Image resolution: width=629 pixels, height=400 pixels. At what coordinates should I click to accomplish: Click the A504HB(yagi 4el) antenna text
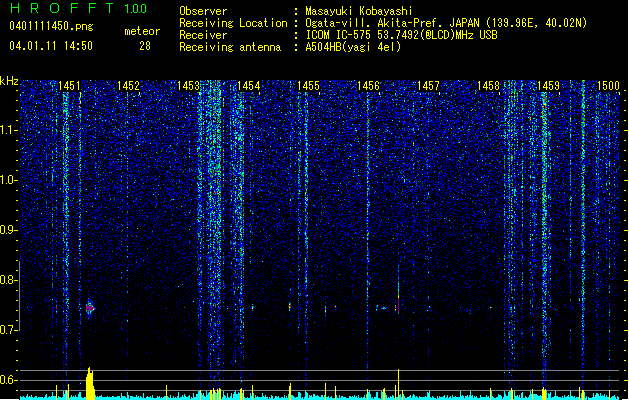(353, 47)
